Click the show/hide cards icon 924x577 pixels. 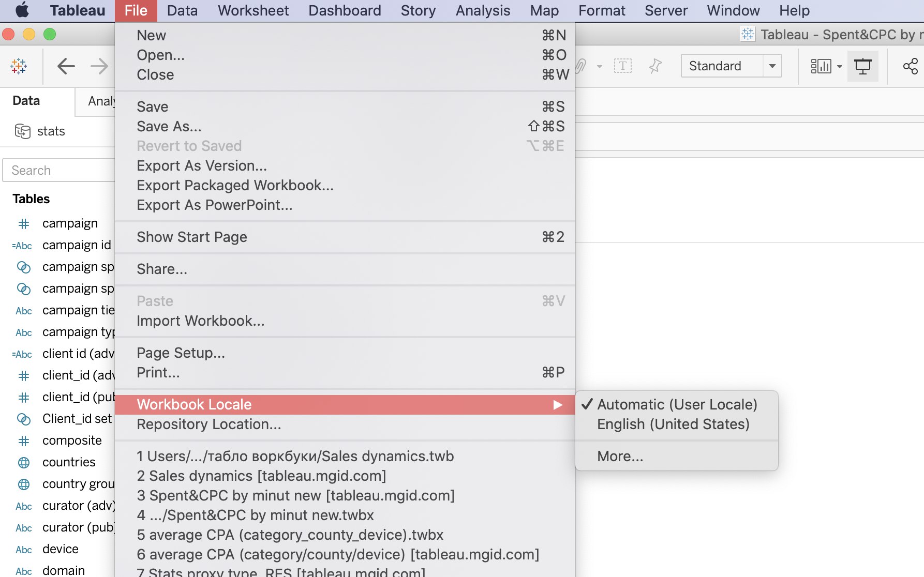pyautogui.click(x=821, y=66)
